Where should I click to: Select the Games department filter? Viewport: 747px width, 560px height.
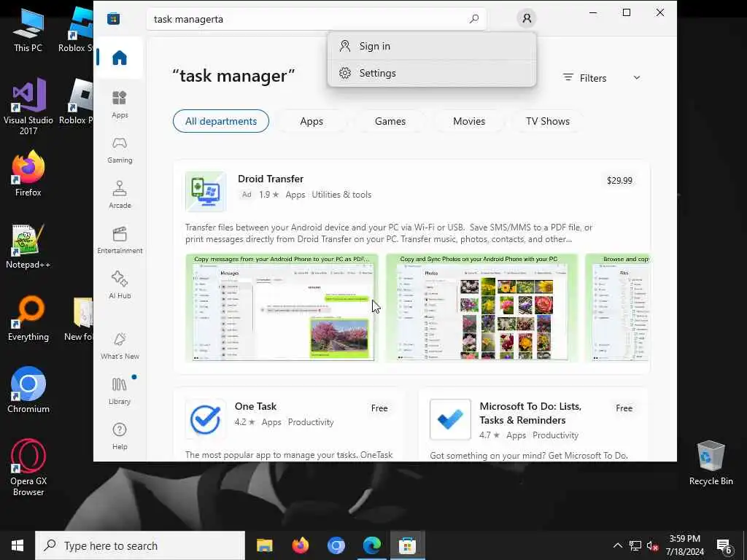click(390, 121)
